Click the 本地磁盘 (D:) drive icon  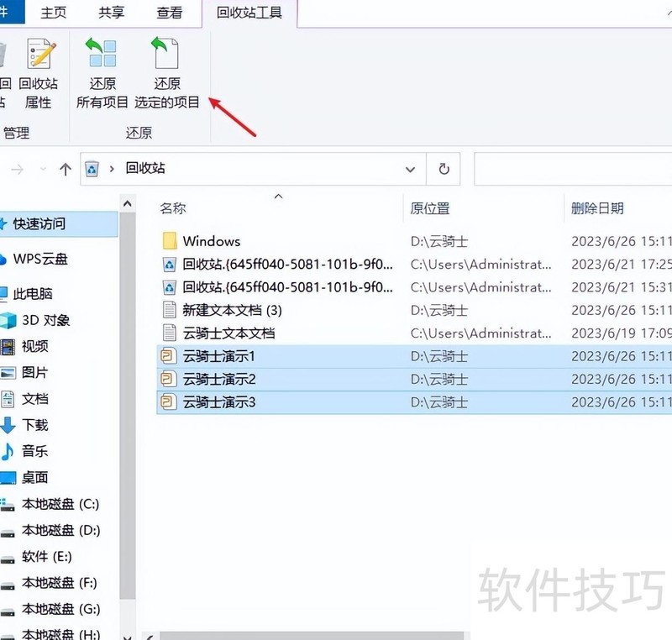point(8,532)
